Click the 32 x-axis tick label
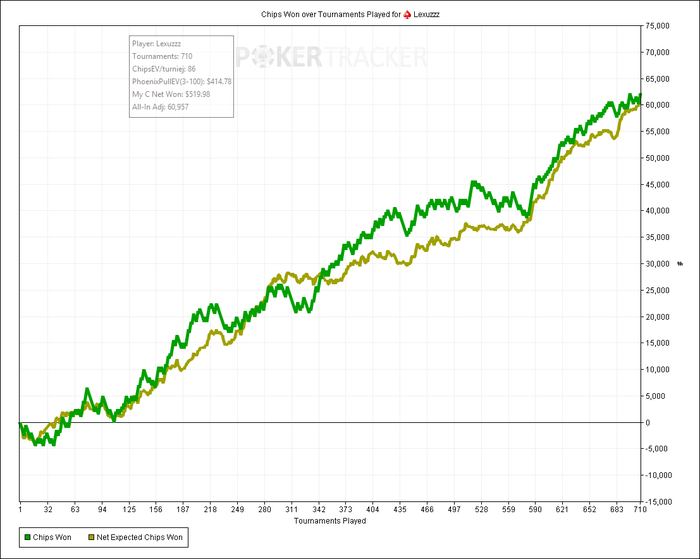700x559 pixels. pos(48,509)
